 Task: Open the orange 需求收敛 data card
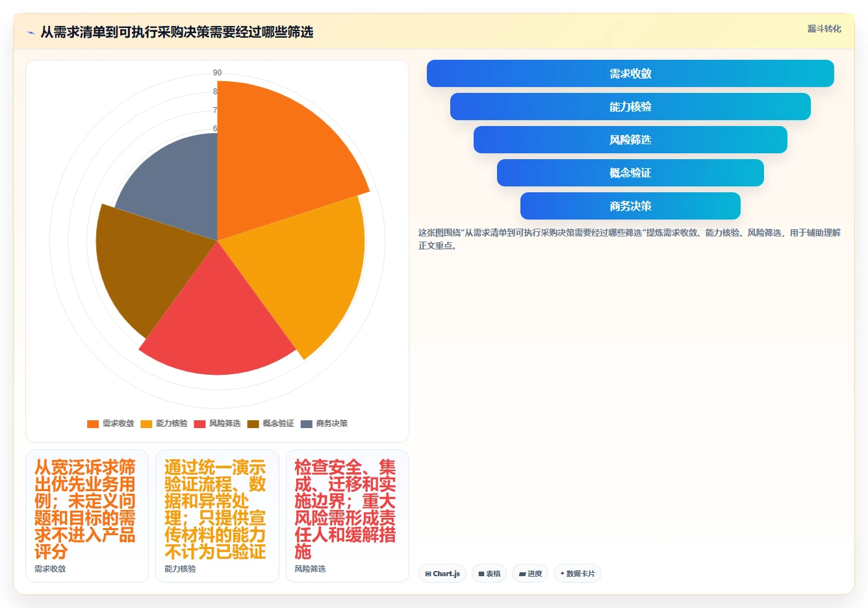tap(87, 516)
